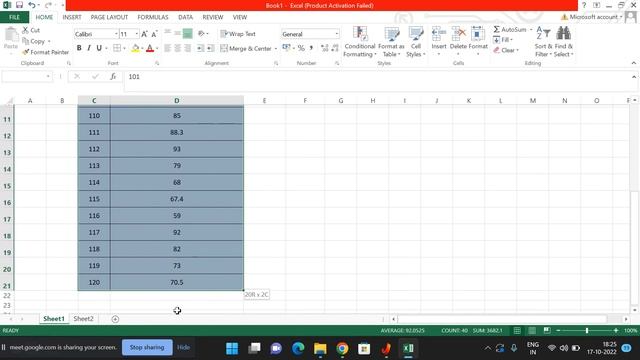Click the borders grid icon
This screenshot has width=640, height=360.
[117, 49]
